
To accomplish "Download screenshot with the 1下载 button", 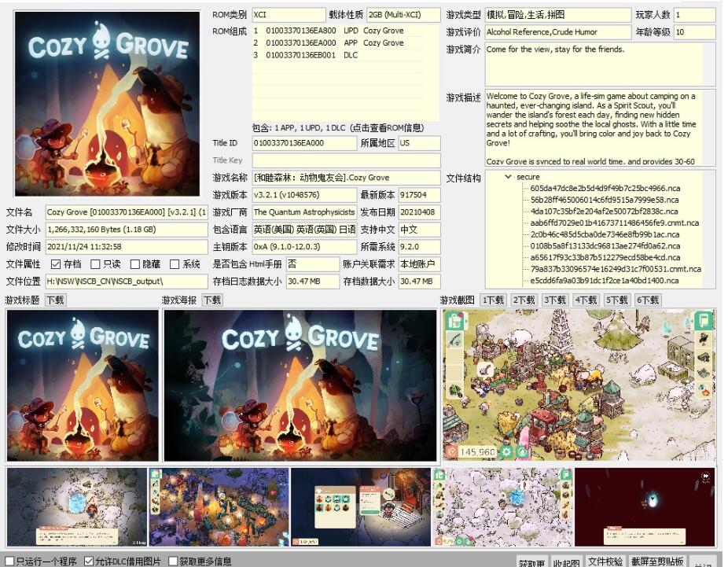I will [493, 300].
